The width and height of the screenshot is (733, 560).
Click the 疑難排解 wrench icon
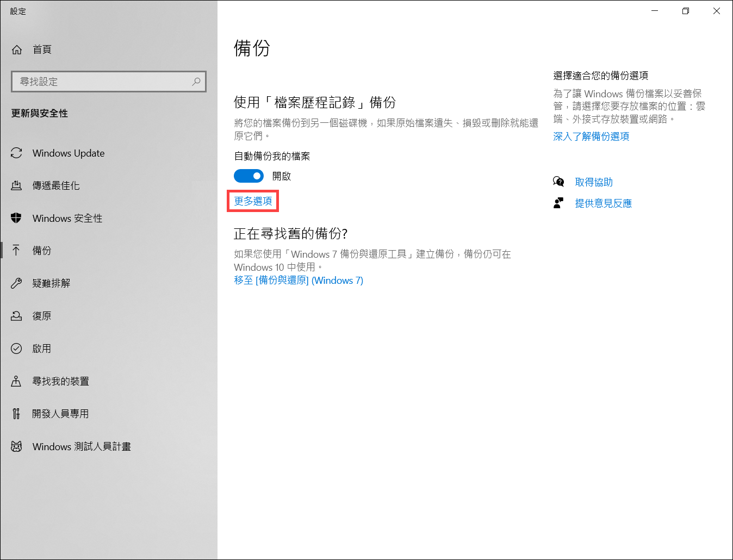16,283
